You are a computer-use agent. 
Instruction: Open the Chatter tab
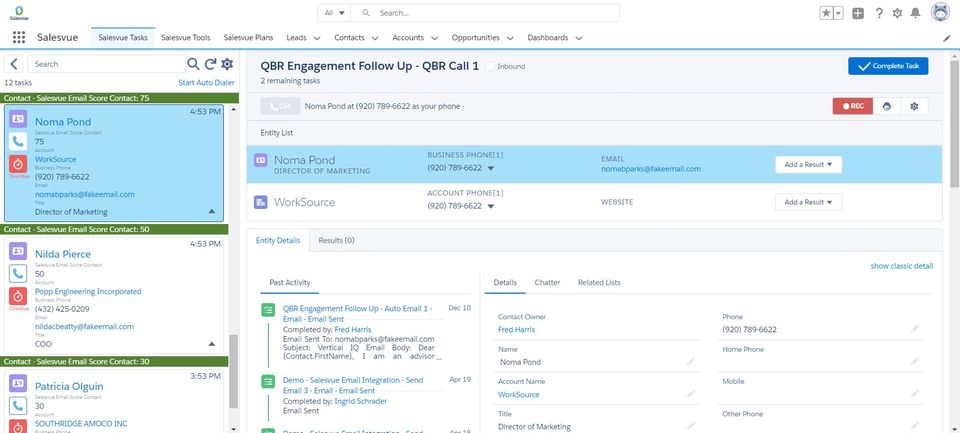(x=547, y=283)
